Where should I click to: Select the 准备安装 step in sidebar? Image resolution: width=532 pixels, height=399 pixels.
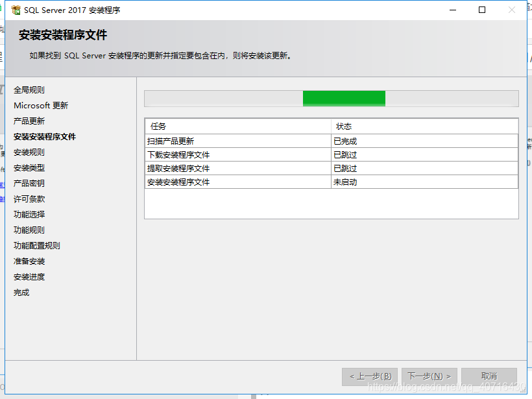click(29, 261)
